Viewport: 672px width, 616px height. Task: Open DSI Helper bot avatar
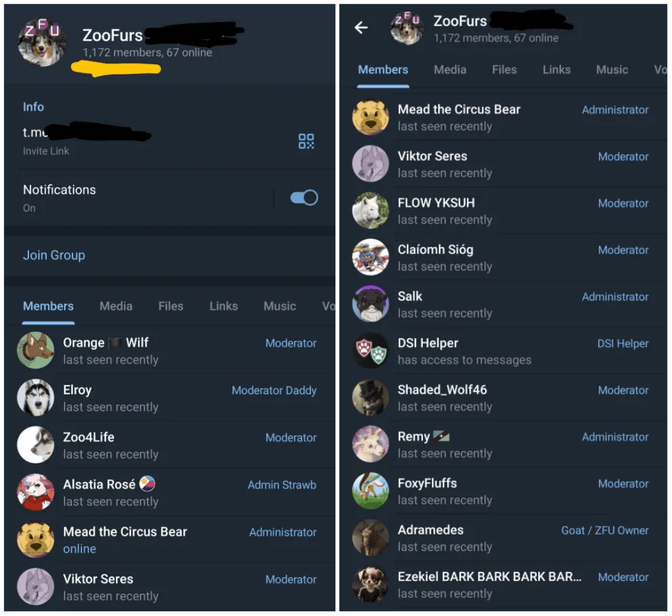pos(370,350)
